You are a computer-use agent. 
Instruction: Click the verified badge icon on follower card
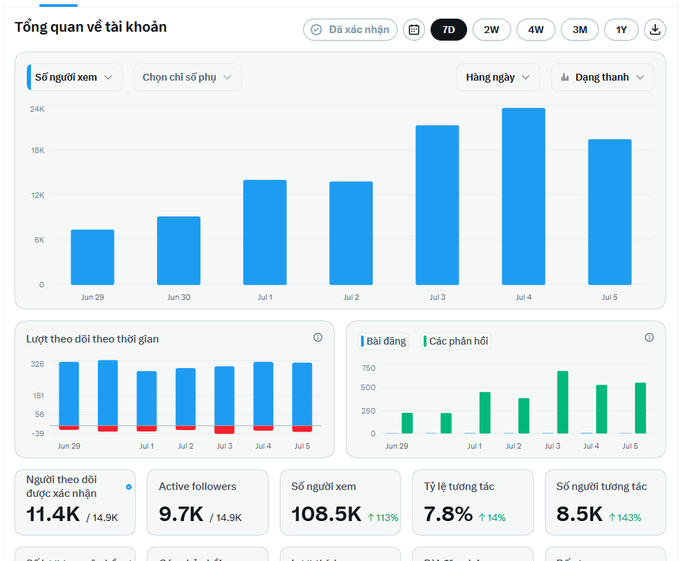pyautogui.click(x=129, y=487)
